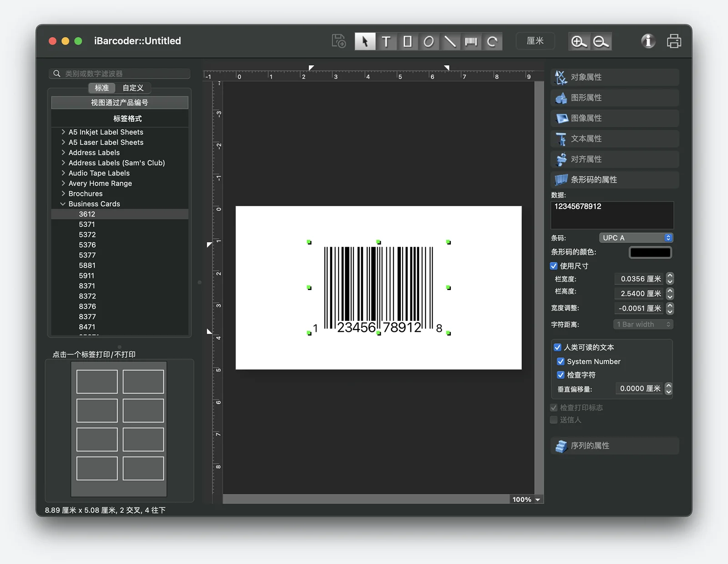
Task: Select the Line drawing tool
Action: pyautogui.click(x=450, y=41)
